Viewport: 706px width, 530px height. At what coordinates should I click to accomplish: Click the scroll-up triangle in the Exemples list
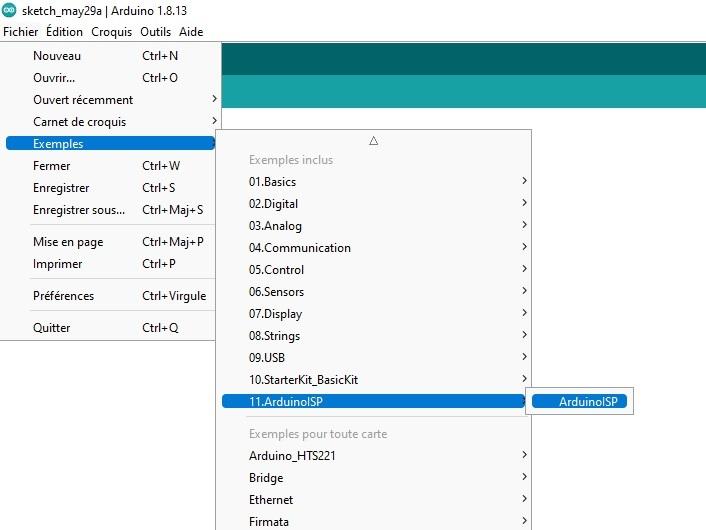(x=373, y=141)
